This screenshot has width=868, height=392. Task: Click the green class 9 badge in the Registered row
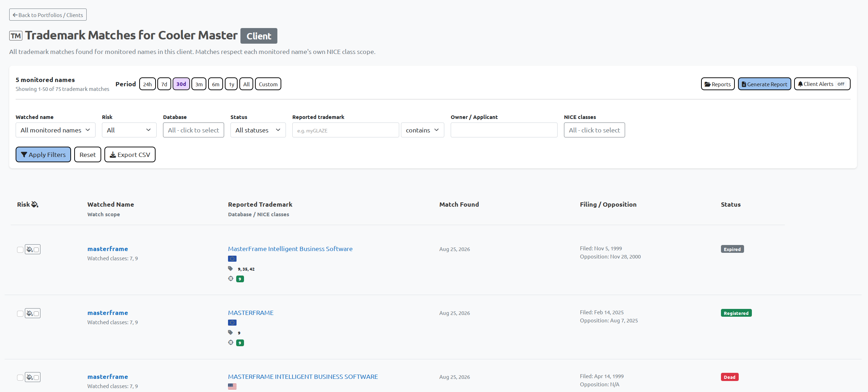pyautogui.click(x=240, y=343)
